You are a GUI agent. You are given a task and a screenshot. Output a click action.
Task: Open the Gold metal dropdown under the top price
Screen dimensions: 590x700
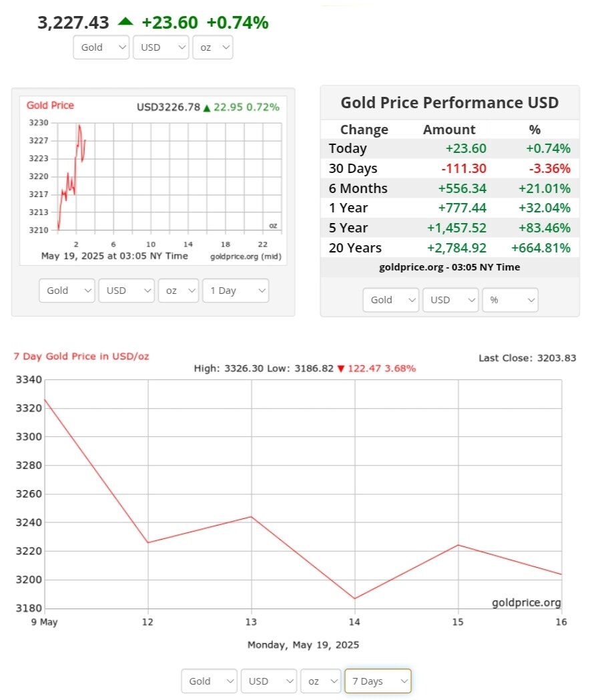click(x=101, y=47)
